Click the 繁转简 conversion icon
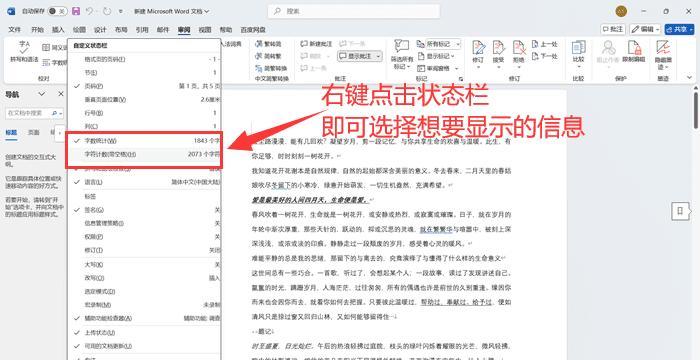The image size is (700, 360). tap(258, 44)
